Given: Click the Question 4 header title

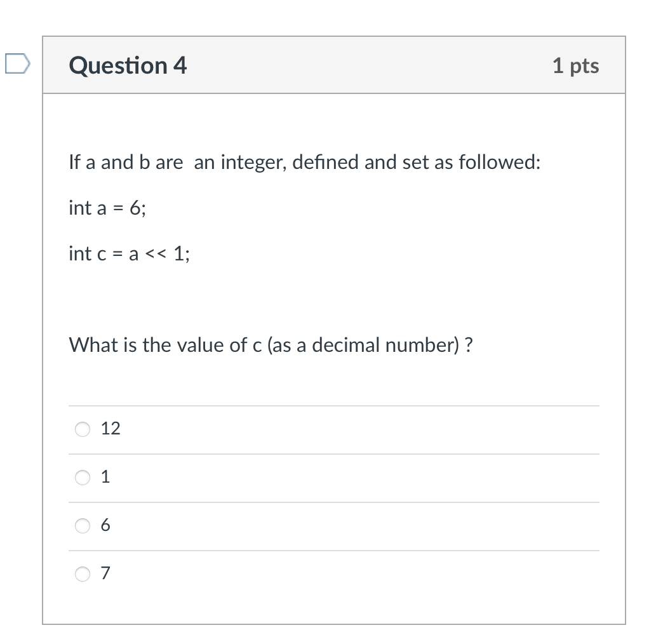Looking at the screenshot, I should coord(128,65).
